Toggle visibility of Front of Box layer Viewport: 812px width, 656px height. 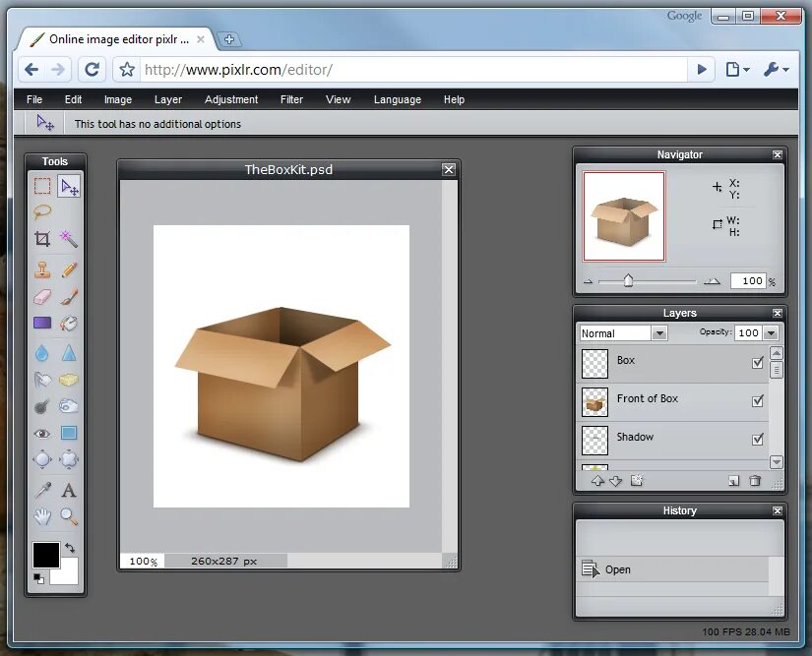pyautogui.click(x=757, y=400)
